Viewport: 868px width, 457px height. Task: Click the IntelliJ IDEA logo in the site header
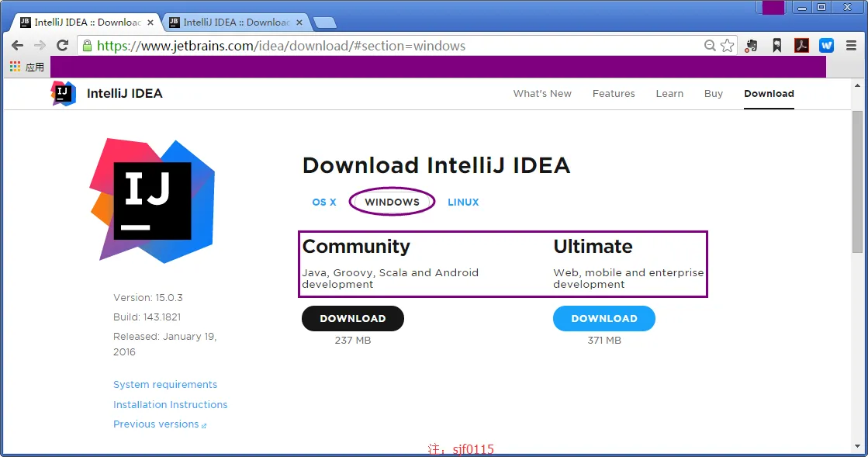tap(63, 93)
